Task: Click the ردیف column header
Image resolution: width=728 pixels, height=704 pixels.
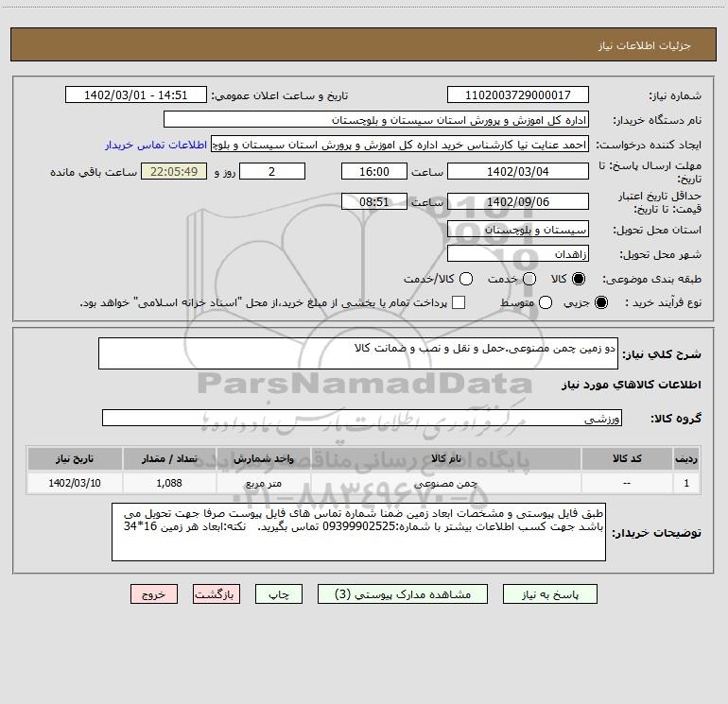Action: pos(686,458)
